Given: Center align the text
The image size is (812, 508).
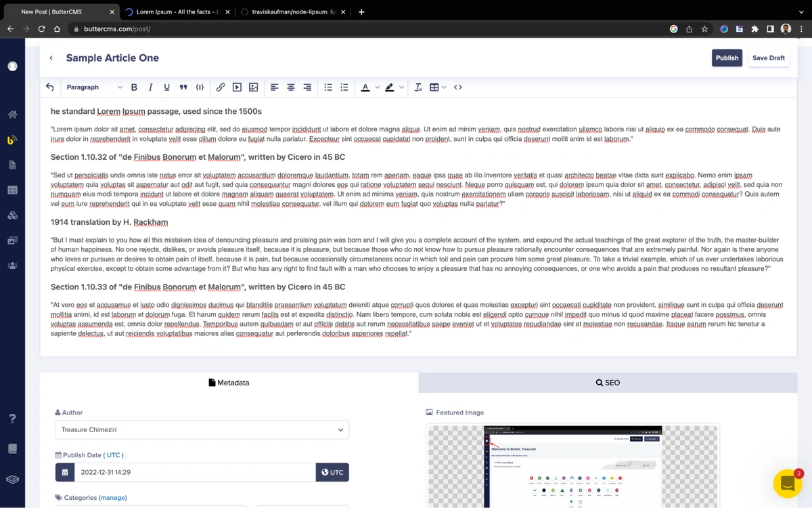Looking at the screenshot, I should coord(291,87).
